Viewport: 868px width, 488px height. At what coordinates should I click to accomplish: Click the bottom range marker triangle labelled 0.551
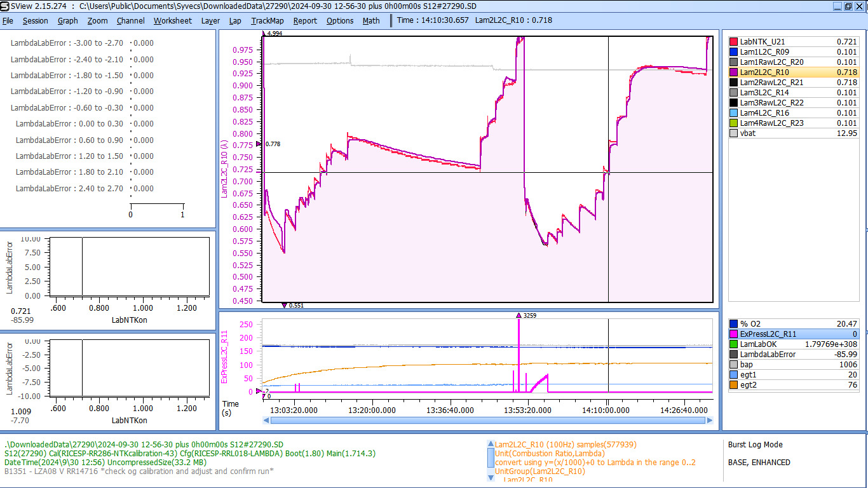coord(284,306)
